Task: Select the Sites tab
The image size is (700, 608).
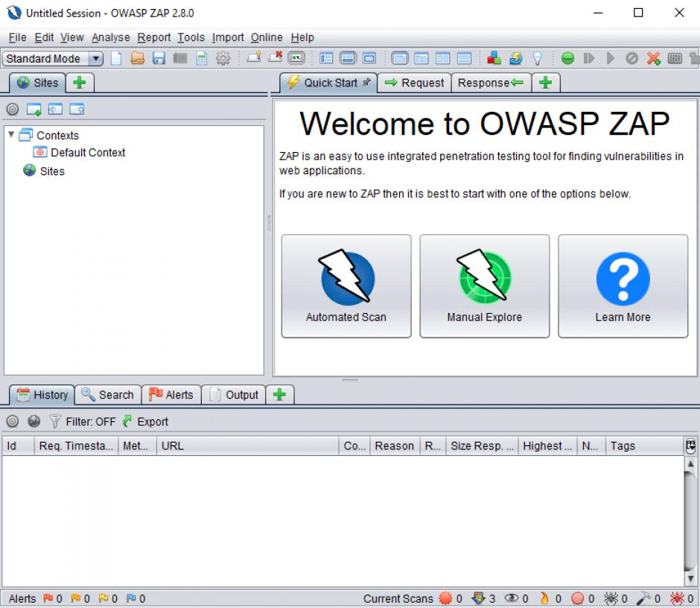Action: coord(38,83)
